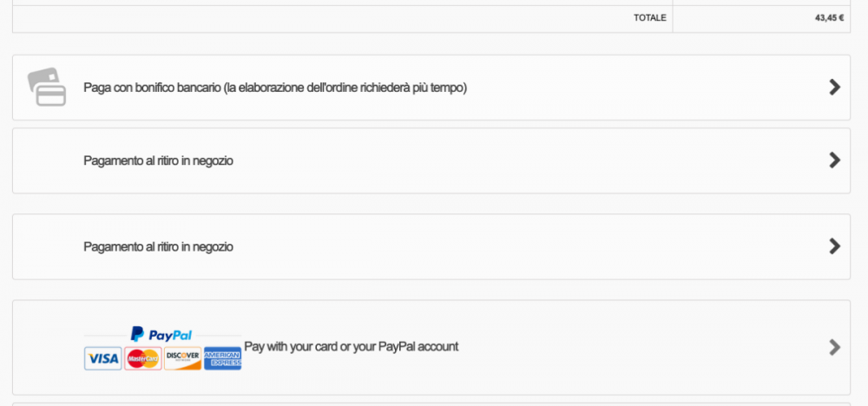Click the Discover card icon
The width and height of the screenshot is (868, 406).
[x=182, y=358]
